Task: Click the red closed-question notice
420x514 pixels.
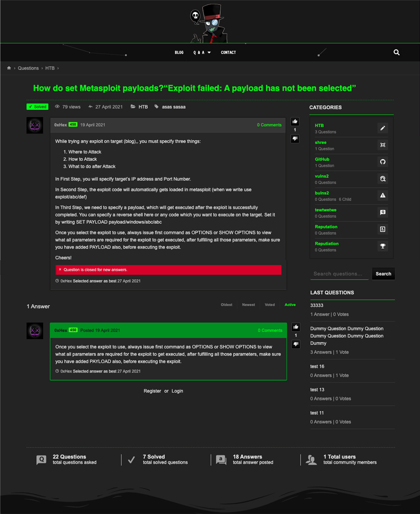Action: pos(169,270)
